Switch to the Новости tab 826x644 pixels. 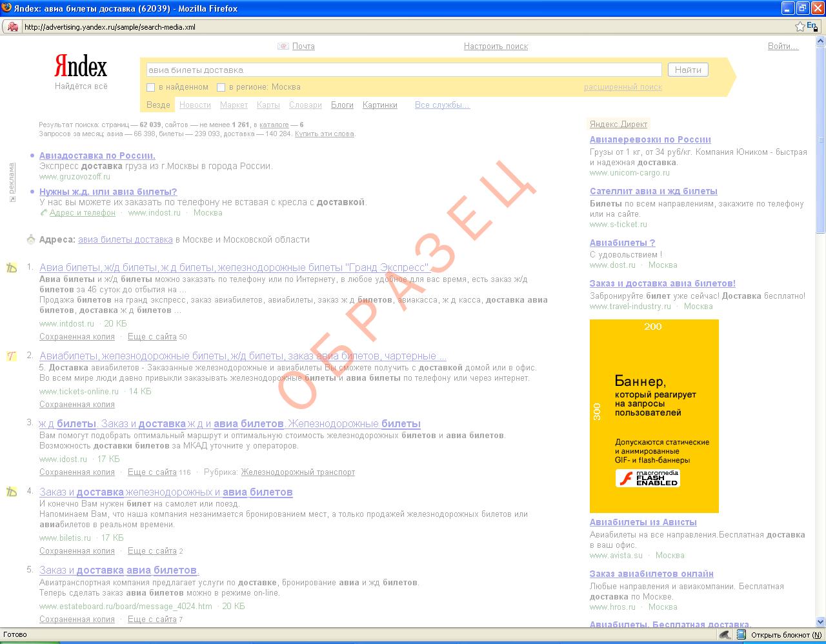[x=195, y=105]
